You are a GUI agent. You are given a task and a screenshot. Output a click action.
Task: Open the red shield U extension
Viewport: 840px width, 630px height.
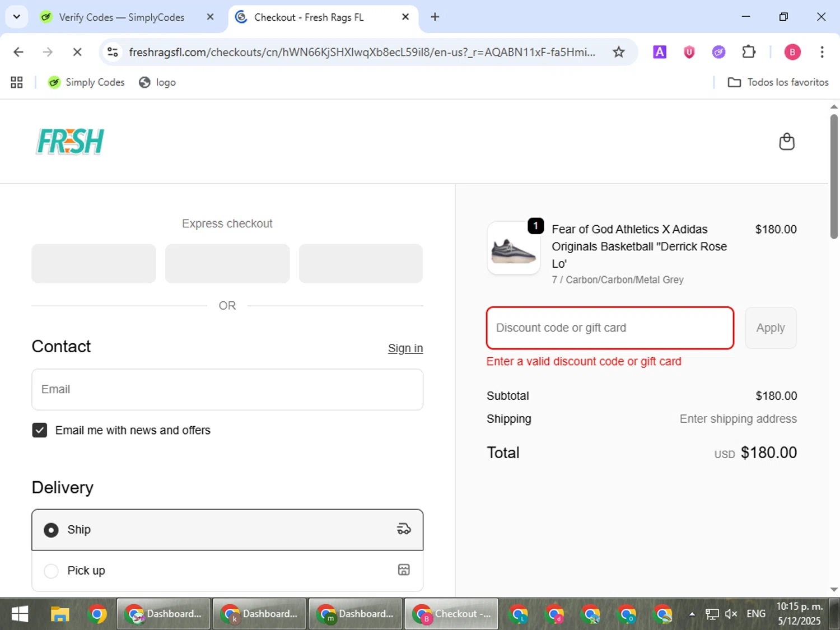coord(689,52)
